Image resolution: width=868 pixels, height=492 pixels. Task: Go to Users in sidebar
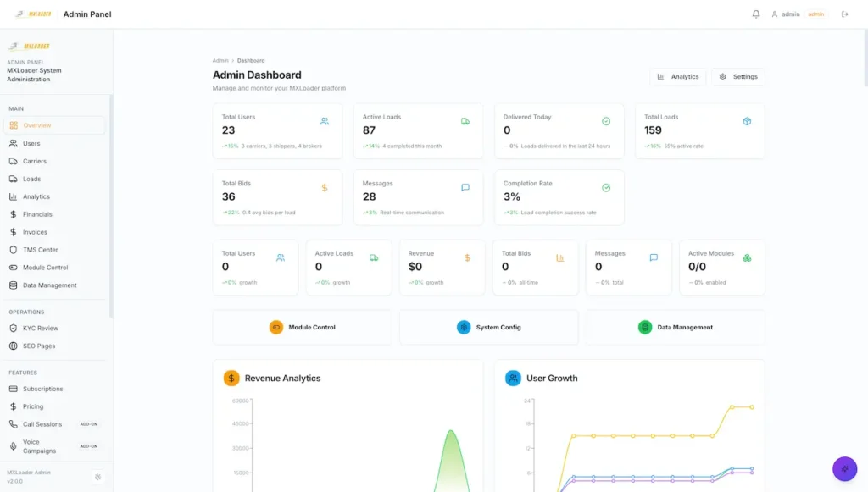(54, 143)
